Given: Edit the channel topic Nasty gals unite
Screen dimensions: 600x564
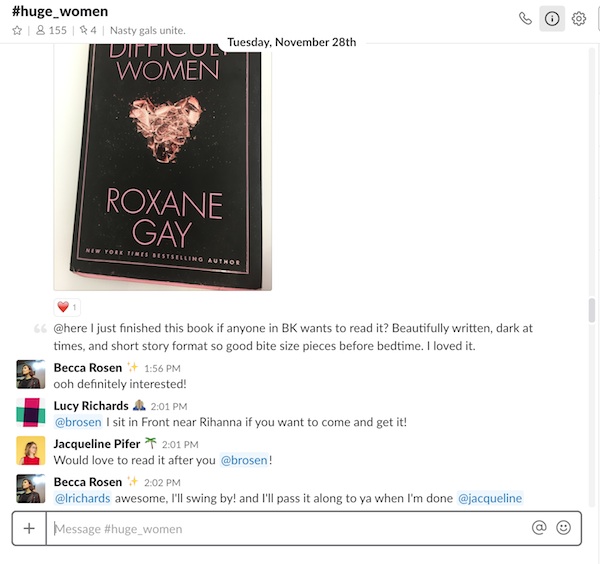Looking at the screenshot, I should [x=148, y=30].
